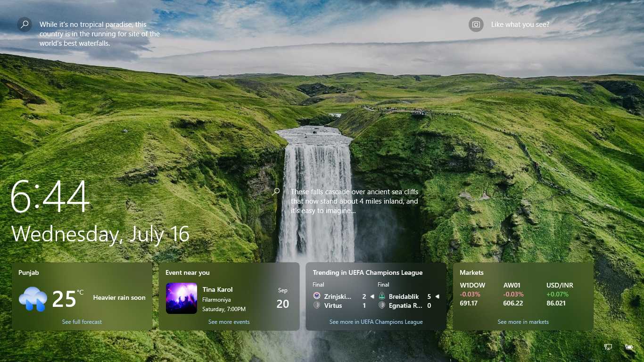Click the USD/INR currency ticker
The image size is (644, 362).
(560, 285)
